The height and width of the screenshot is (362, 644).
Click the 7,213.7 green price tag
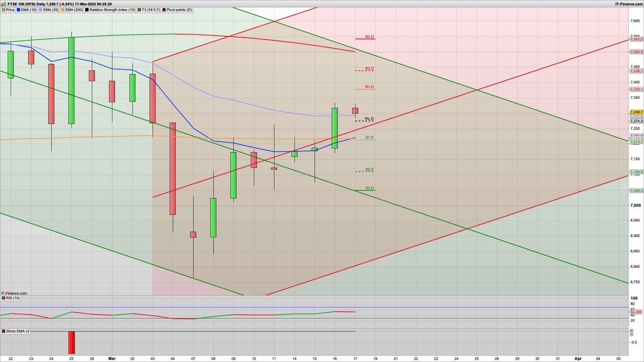[636, 142]
